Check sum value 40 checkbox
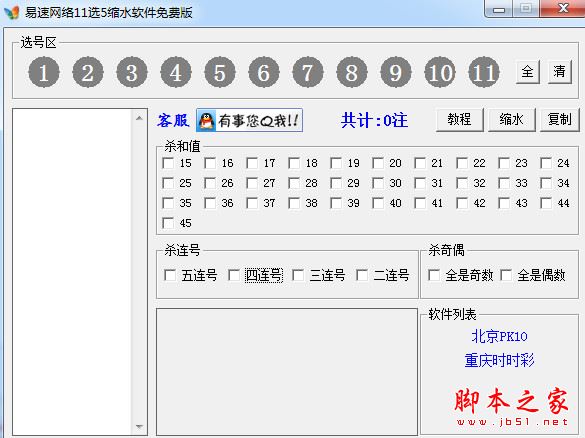Viewport: 585px width, 438px height. [x=378, y=203]
